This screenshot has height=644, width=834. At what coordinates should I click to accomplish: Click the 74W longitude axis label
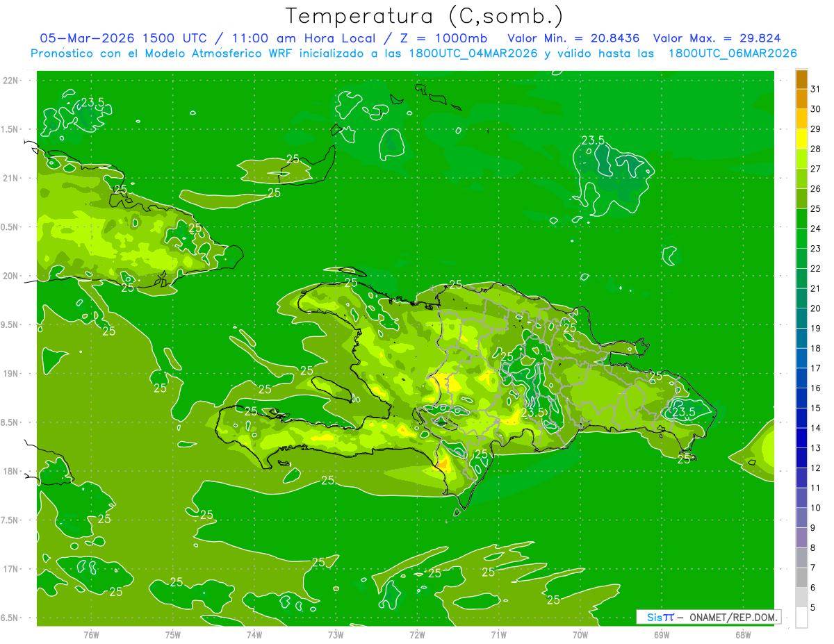click(x=254, y=634)
